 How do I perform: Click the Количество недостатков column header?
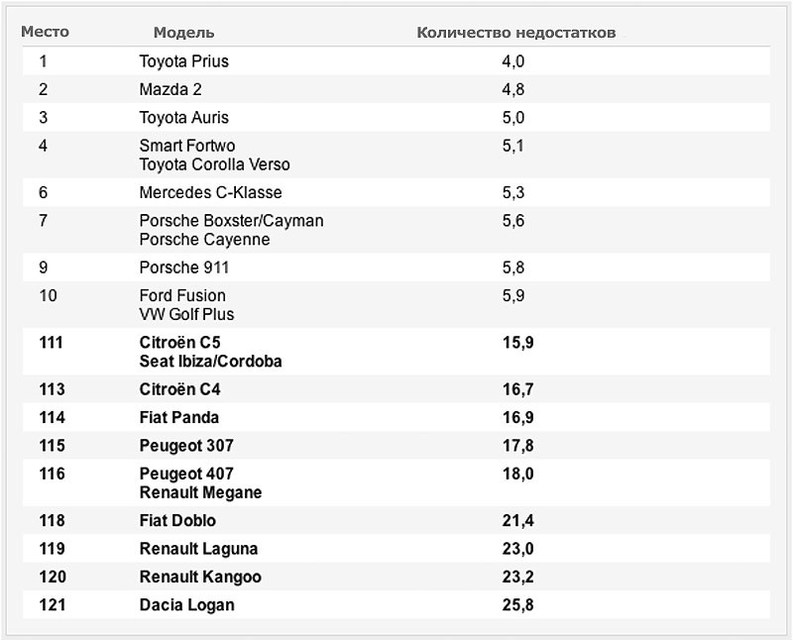tap(516, 32)
